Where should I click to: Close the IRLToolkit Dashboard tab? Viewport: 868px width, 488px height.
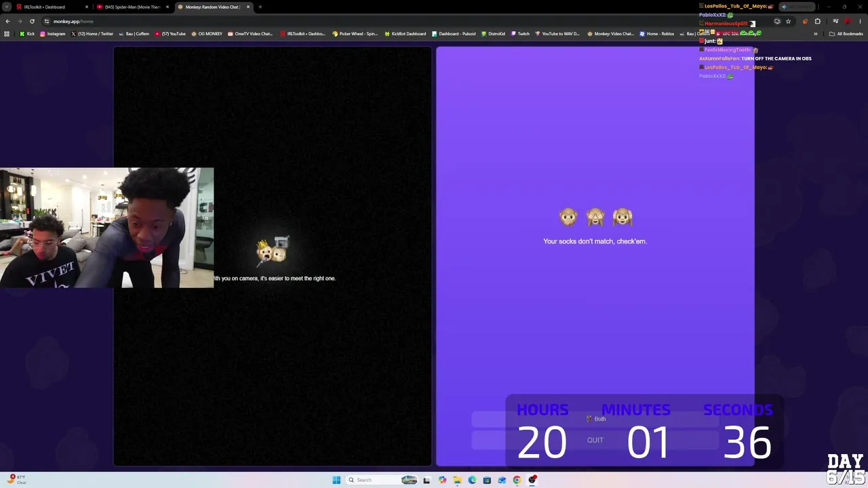click(x=87, y=7)
